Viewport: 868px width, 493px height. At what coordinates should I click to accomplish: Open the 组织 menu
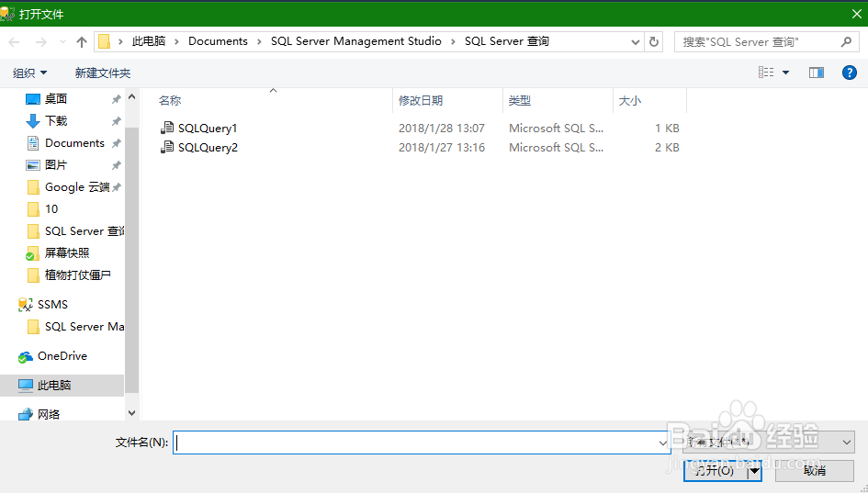coord(30,73)
